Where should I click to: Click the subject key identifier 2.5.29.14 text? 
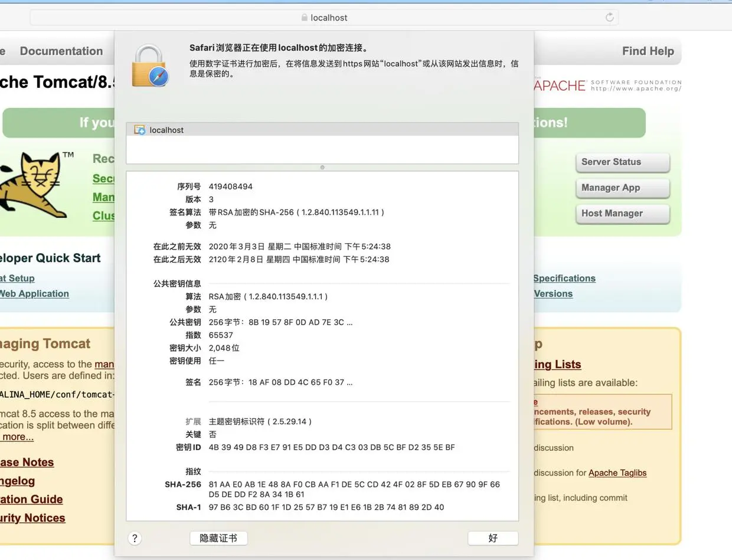260,422
